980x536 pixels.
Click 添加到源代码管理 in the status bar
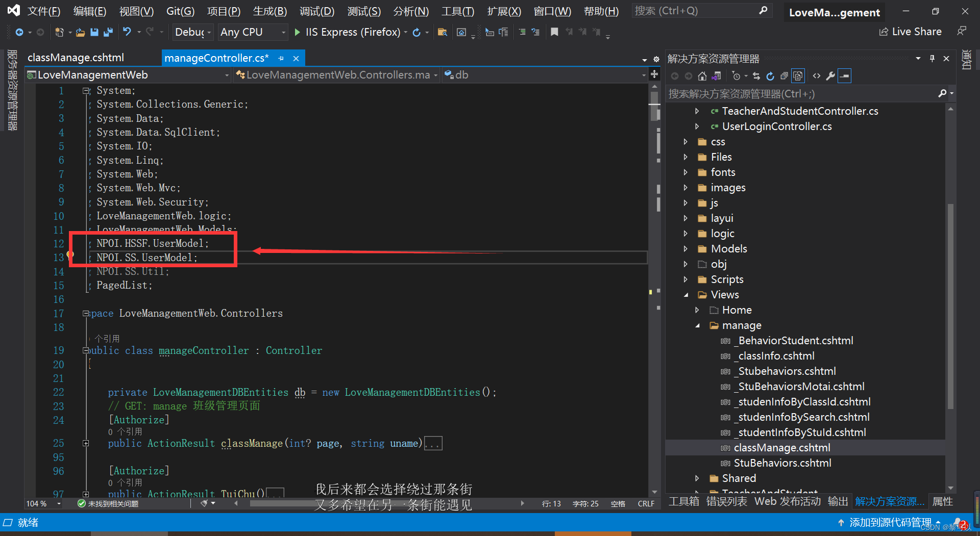click(890, 522)
